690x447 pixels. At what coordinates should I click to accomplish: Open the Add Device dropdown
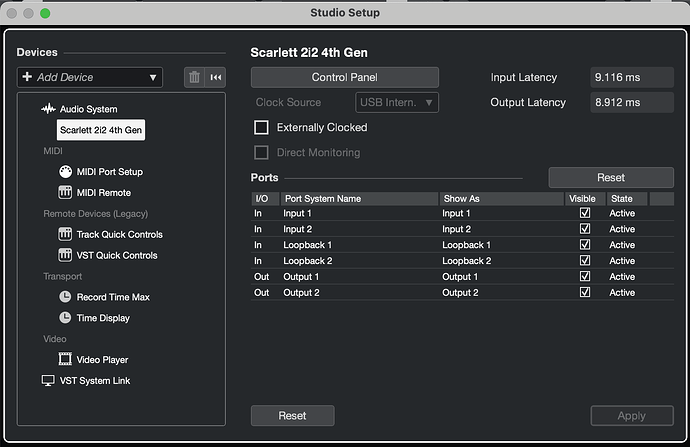point(90,77)
